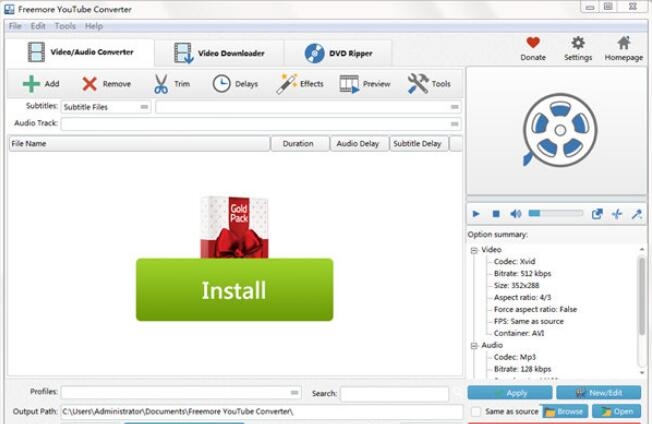Sort by Duration column header
Screen dimensions: 652x424
[300, 144]
